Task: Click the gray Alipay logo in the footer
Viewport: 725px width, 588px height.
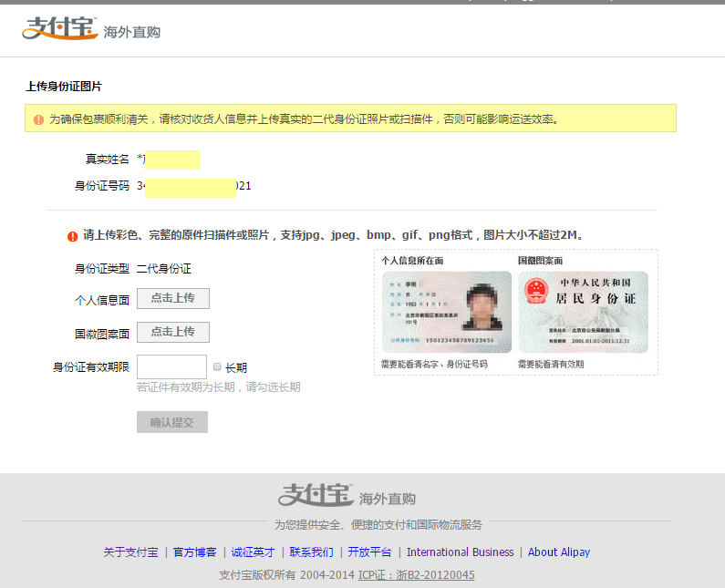Action: [x=316, y=495]
